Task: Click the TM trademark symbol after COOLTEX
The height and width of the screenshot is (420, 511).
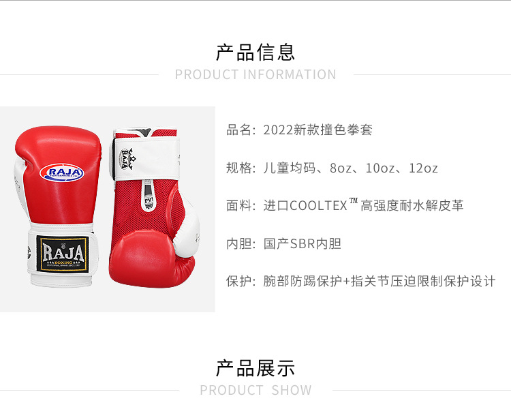Action: (x=354, y=200)
